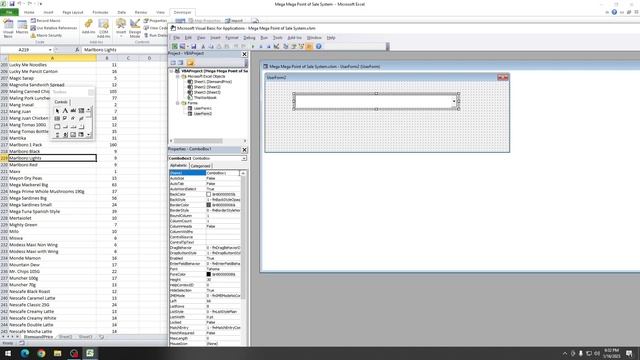Open File Explorer from the taskbar
The height and width of the screenshot is (360, 640).
point(58,353)
